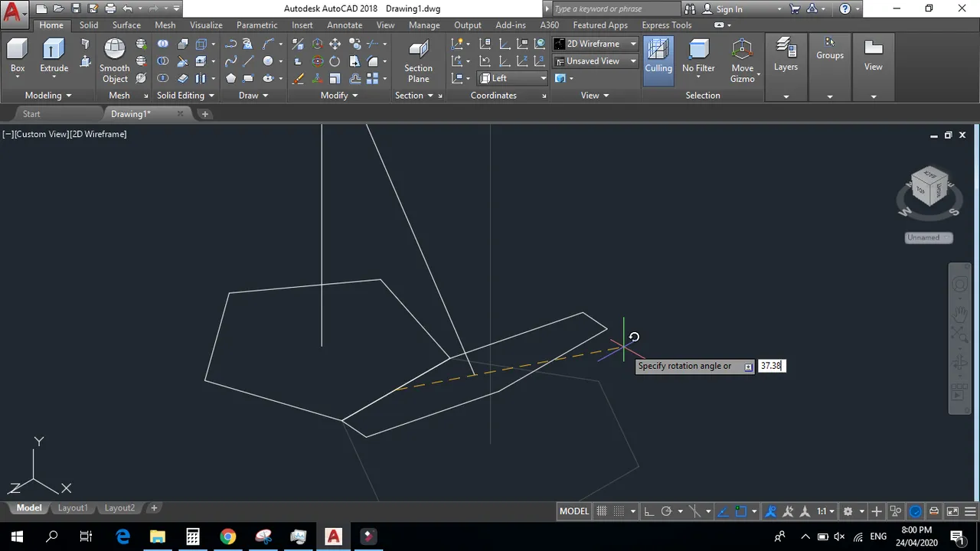
Task: Add a new drawing tab with plus
Action: tap(204, 114)
